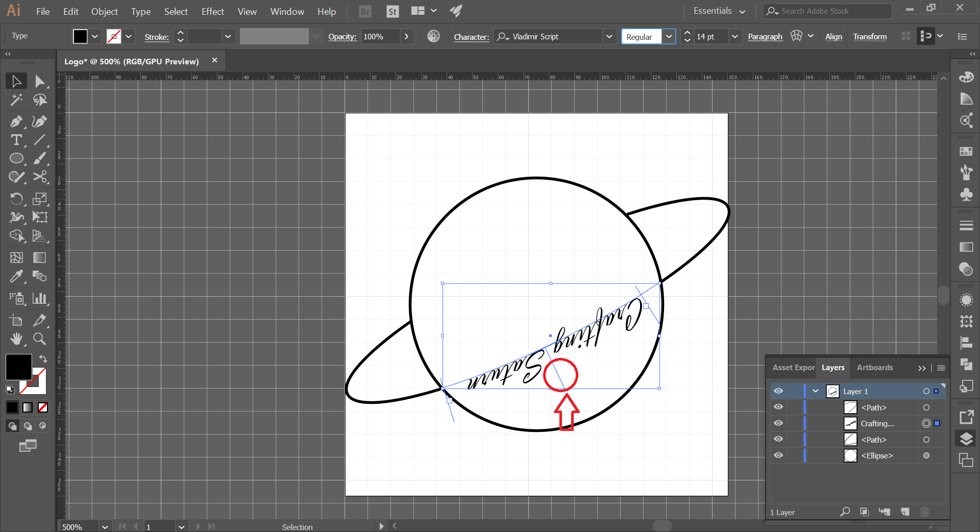Select the Shape Builder tool
The image size is (980, 532).
pyautogui.click(x=16, y=235)
